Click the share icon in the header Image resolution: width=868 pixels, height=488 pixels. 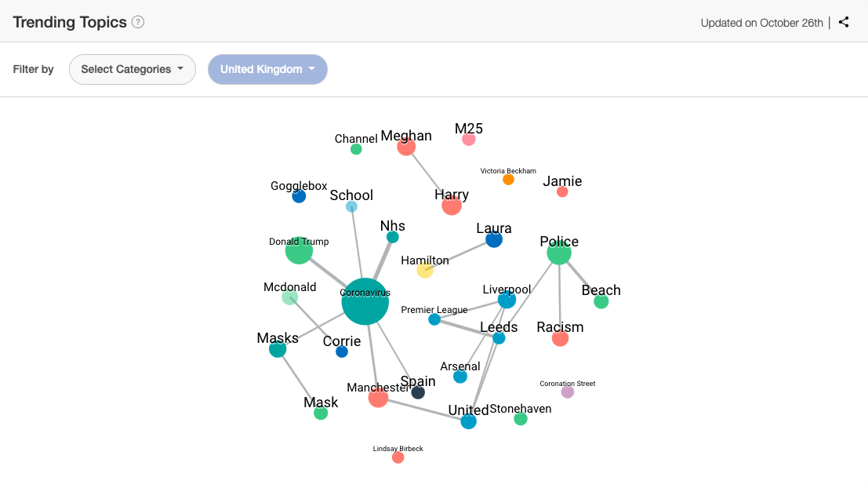(x=844, y=22)
